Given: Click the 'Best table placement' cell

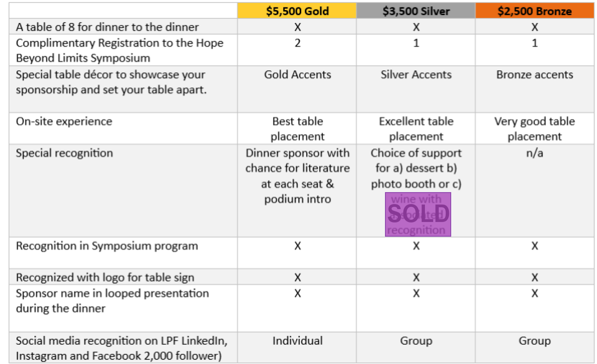Looking at the screenshot, I should (298, 129).
